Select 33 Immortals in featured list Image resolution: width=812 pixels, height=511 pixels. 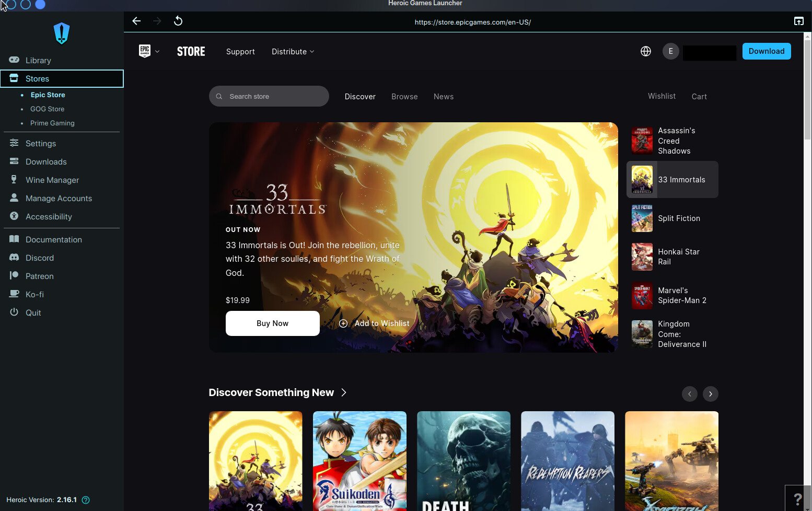tap(672, 179)
